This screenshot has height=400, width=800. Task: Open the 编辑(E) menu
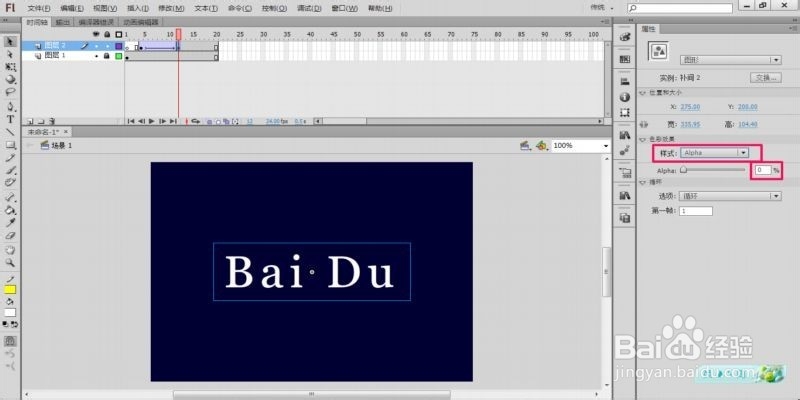click(71, 8)
